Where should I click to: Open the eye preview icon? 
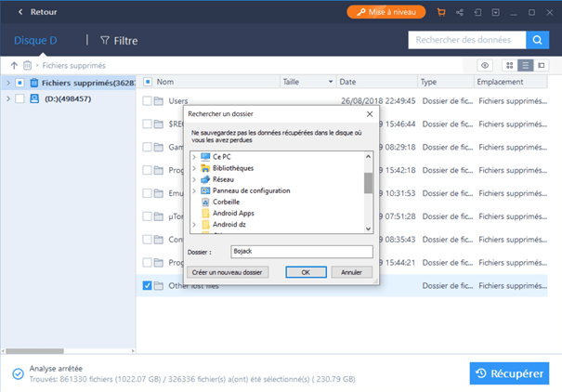[x=485, y=66]
